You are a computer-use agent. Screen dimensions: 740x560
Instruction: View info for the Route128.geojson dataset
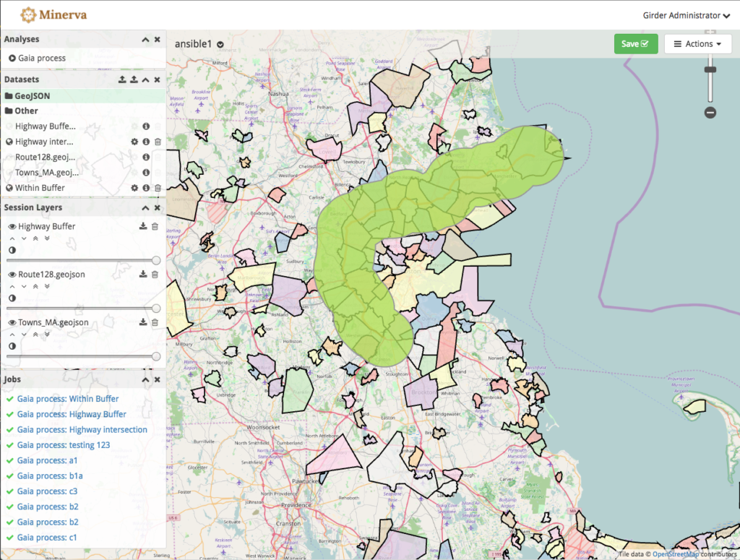pyautogui.click(x=146, y=156)
